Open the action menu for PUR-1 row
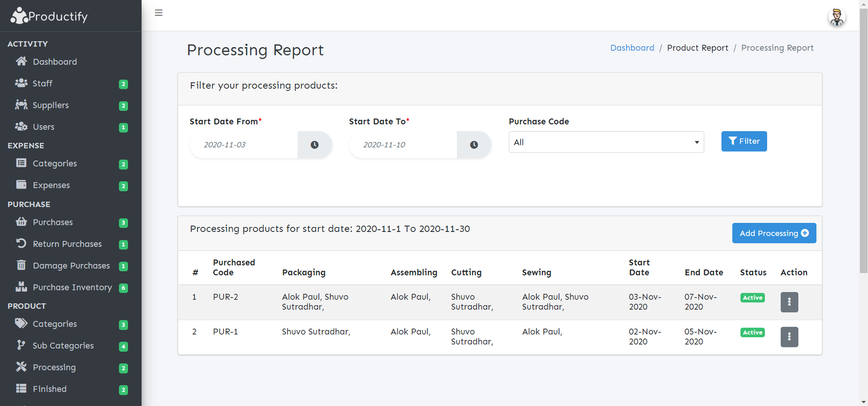This screenshot has width=868, height=406. point(789,337)
